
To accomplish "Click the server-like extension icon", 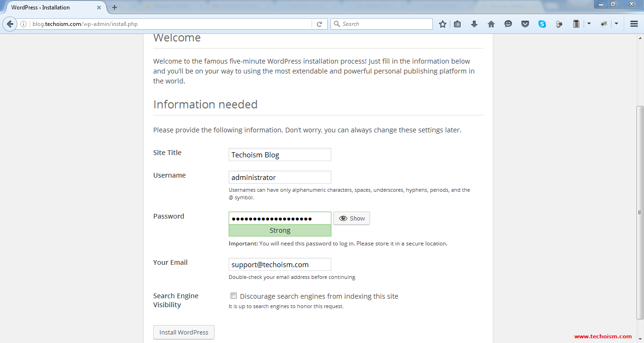I will (x=576, y=24).
